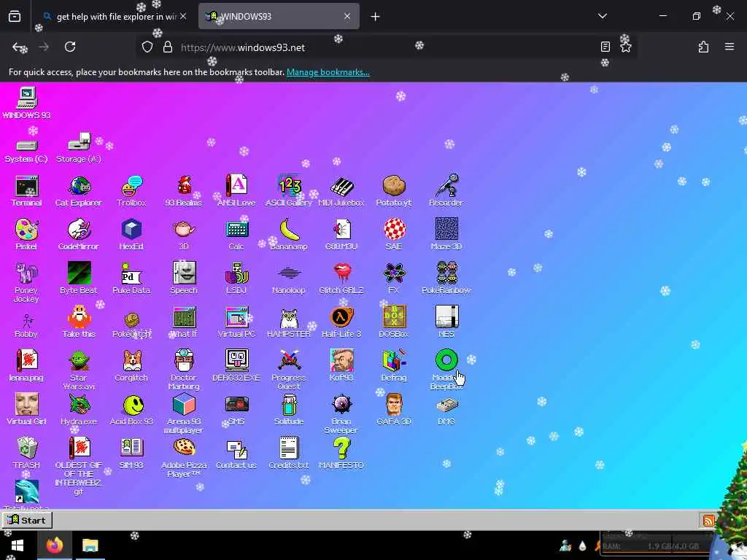Launch Brian Sweeper

coord(341,413)
